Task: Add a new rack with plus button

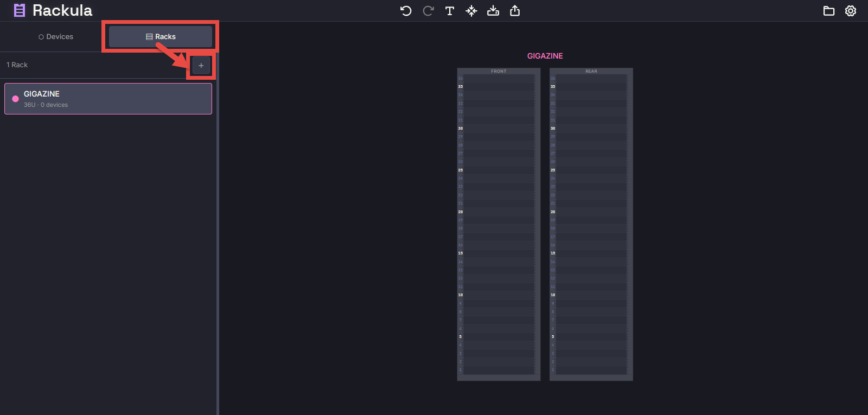Action: (x=201, y=66)
